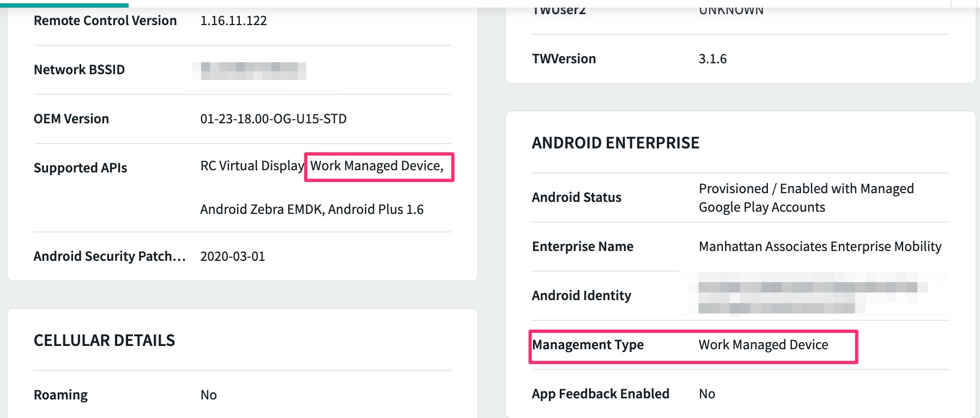Select the 2020-03-01 security patch date
Image resolution: width=980 pixels, height=418 pixels.
point(232,256)
